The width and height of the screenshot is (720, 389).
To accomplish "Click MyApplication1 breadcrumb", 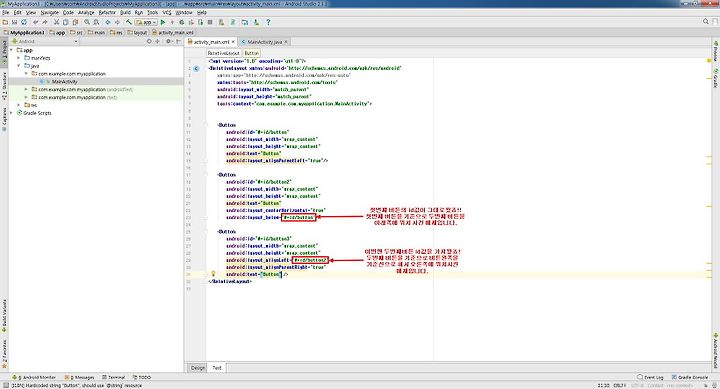I will (24, 33).
